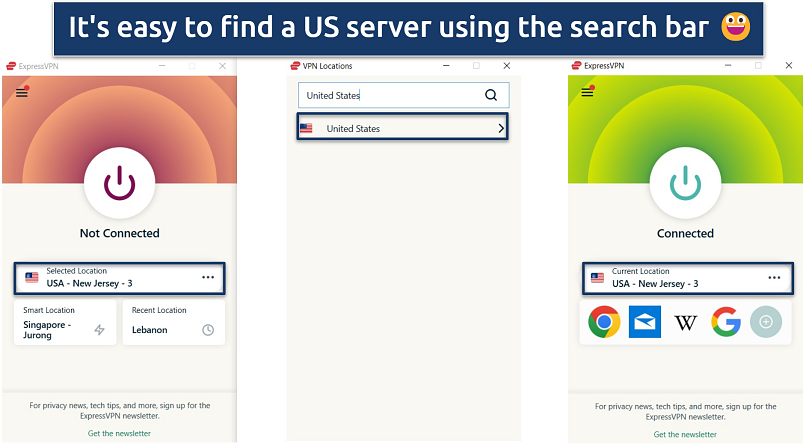Open the hamburger menu in the Connected window
This screenshot has width=806, height=447.
pyautogui.click(x=587, y=92)
